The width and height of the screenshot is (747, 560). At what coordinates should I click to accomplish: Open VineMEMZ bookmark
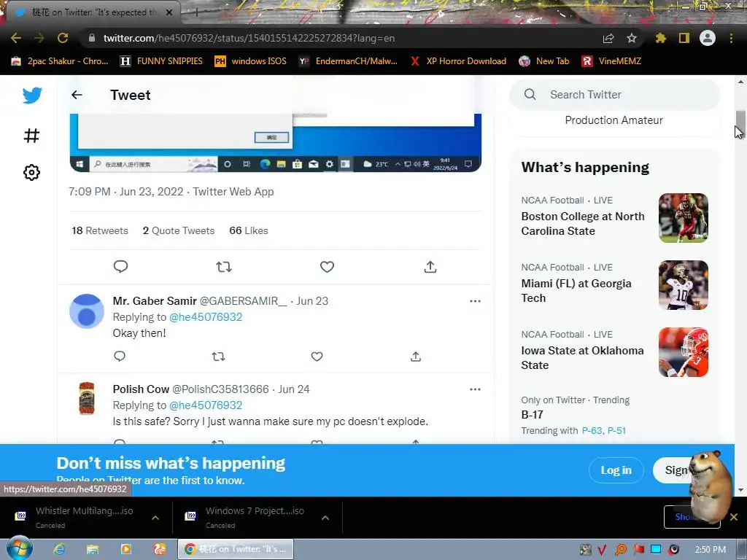(612, 61)
